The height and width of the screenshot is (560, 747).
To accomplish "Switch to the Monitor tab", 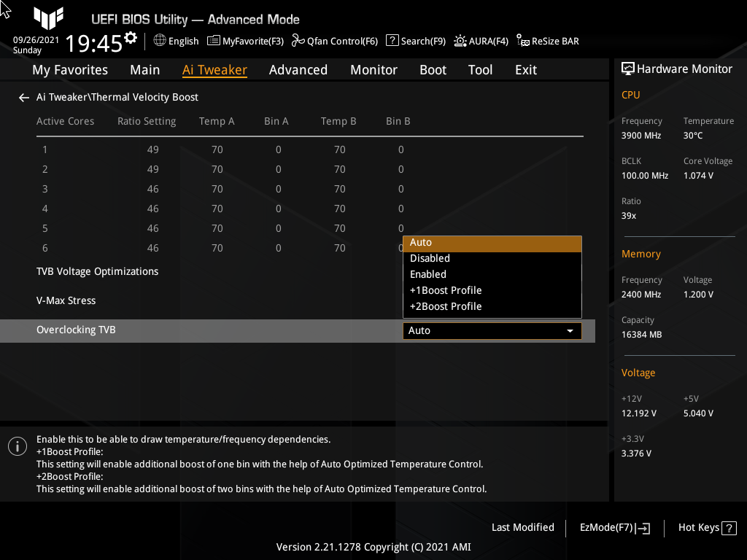I will (373, 69).
